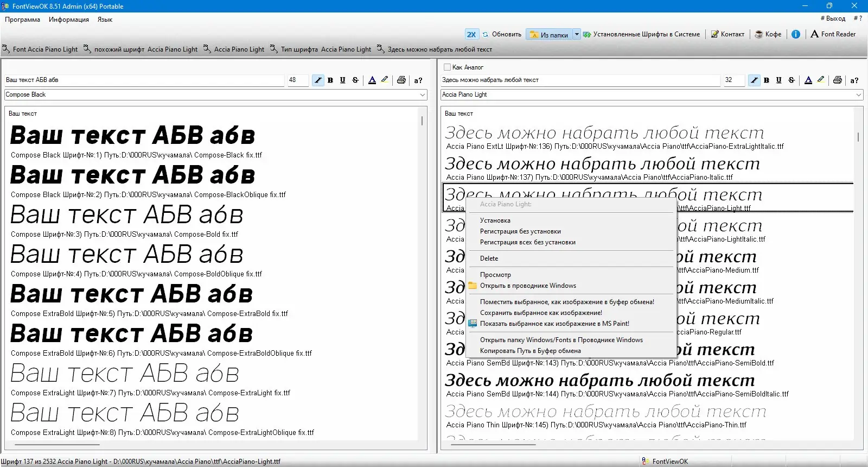This screenshot has width=868, height=467.
Task: Edit the font size 32 field
Action: coord(734,80)
